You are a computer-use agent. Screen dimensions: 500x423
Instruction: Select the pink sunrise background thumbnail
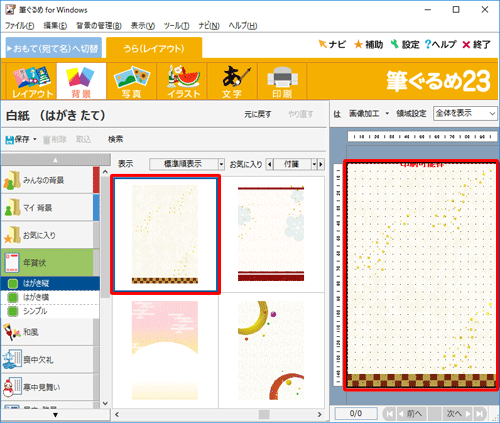[x=165, y=350]
